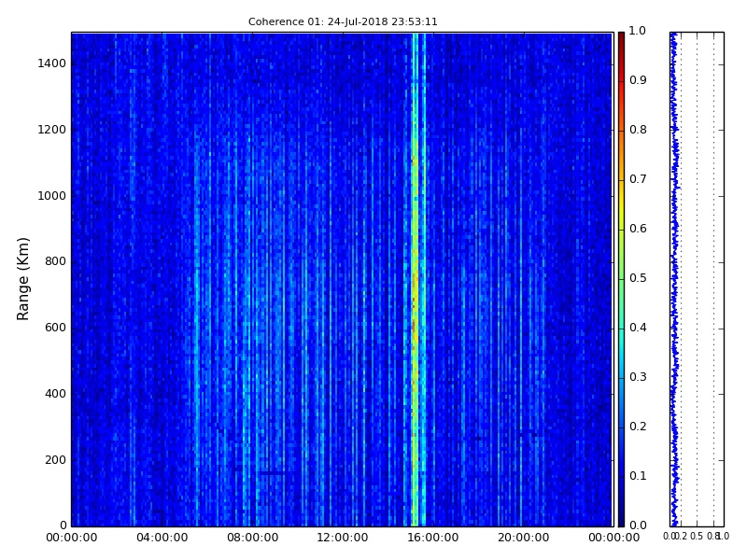
Task: Click the 0.5 colorbar label
Action: 638,278
